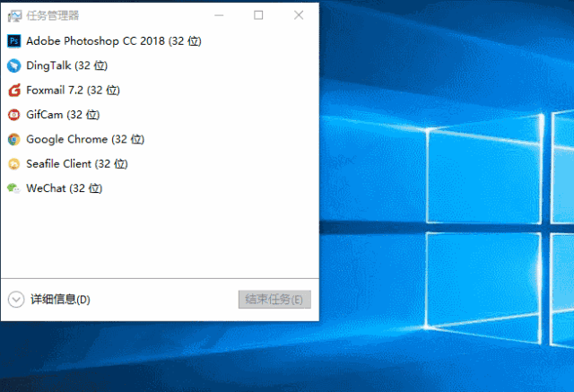Expand details with the circular chevron arrow

click(16, 300)
